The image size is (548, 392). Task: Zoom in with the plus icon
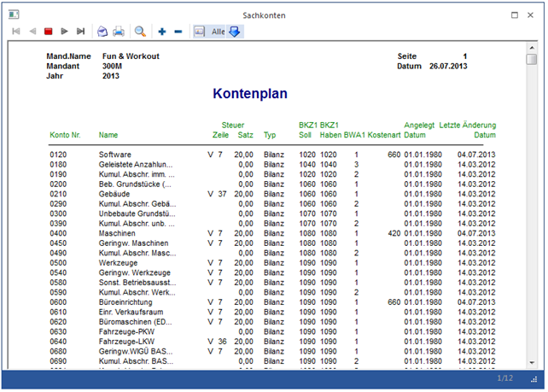pyautogui.click(x=162, y=32)
